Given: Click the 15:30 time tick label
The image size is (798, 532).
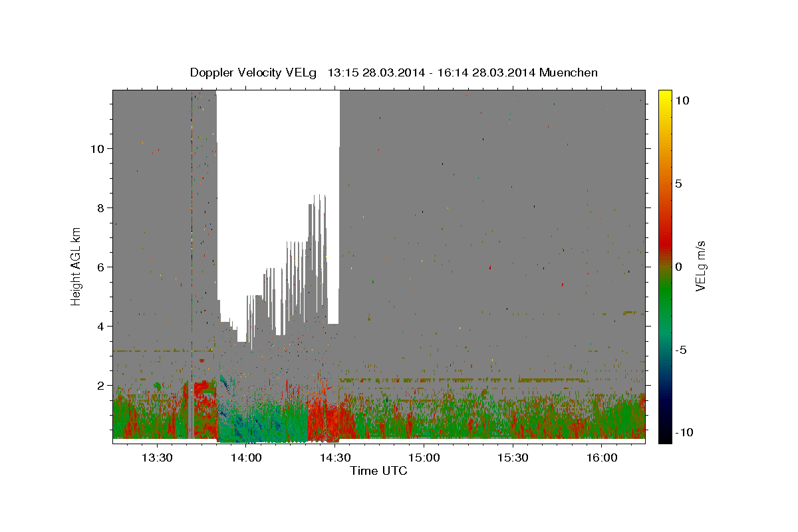Looking at the screenshot, I should (x=513, y=458).
